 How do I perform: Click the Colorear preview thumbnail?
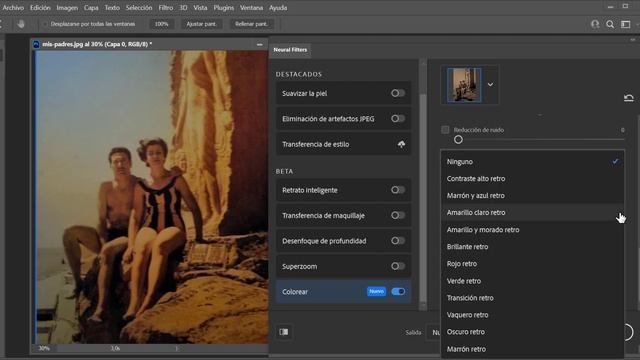click(464, 85)
